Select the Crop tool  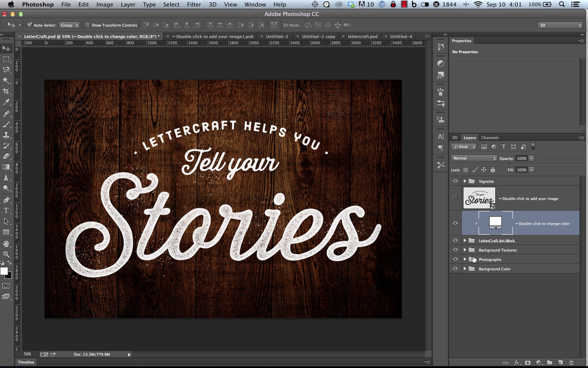[6, 91]
